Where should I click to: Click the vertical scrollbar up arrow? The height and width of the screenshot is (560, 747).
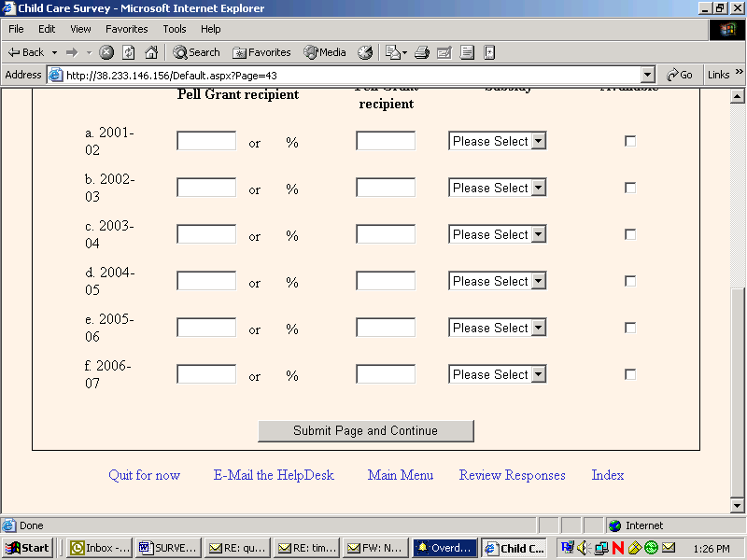(x=737, y=96)
